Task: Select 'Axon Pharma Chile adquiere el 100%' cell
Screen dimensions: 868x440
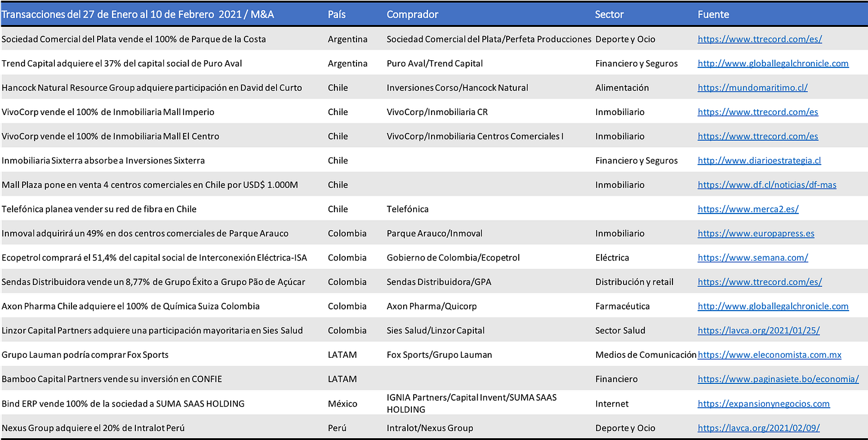Action: pos(131,306)
